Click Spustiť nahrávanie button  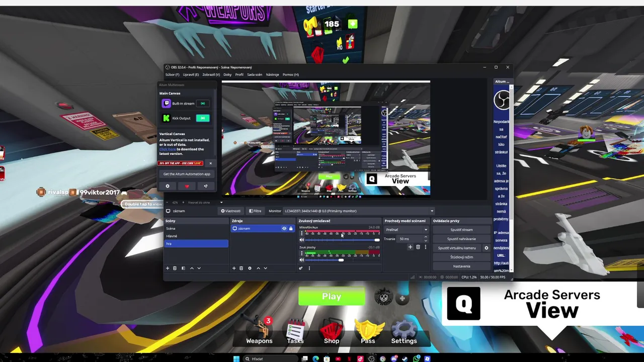[461, 239]
